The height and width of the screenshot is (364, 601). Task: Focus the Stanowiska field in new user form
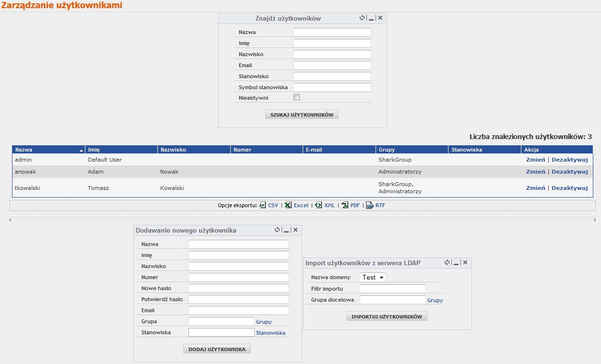coord(221,332)
